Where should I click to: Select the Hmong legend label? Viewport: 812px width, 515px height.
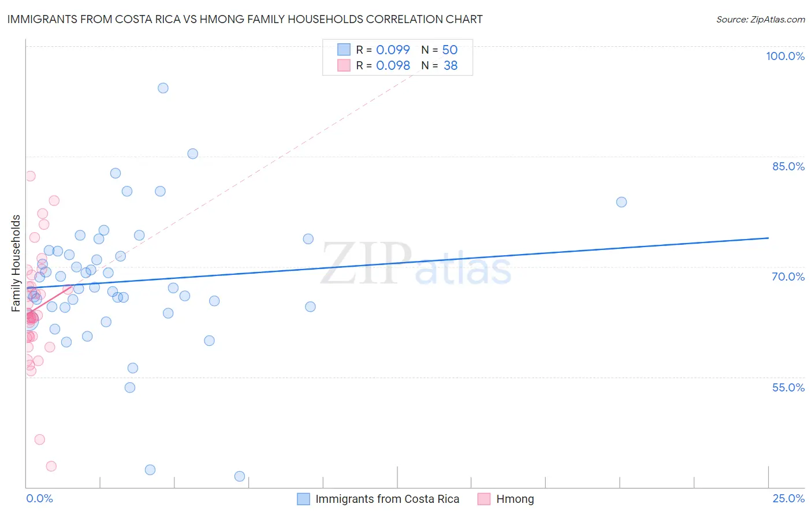click(515, 499)
